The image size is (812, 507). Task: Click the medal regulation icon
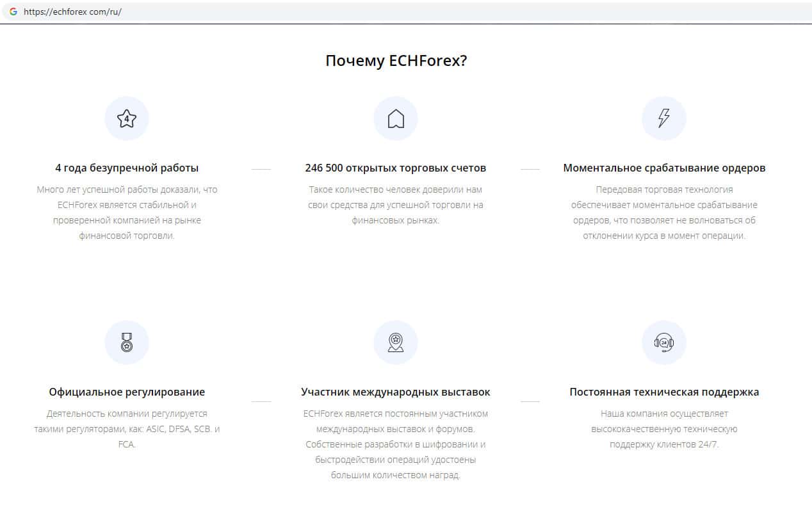(x=127, y=342)
